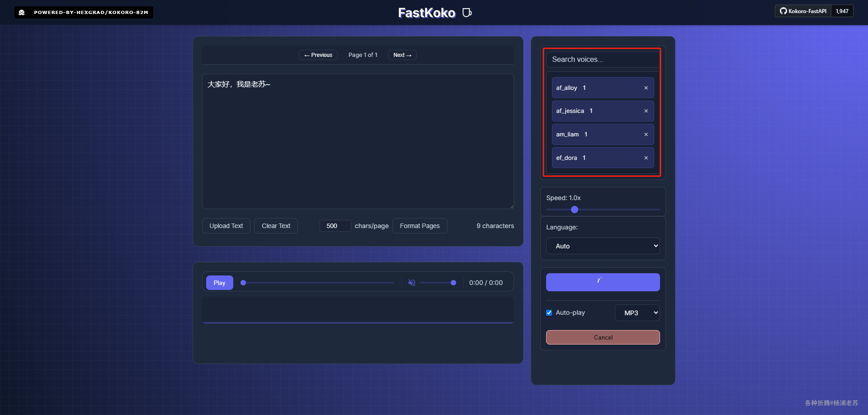Image resolution: width=868 pixels, height=415 pixels.
Task: Toggle the Auto-play checkbox
Action: point(549,312)
